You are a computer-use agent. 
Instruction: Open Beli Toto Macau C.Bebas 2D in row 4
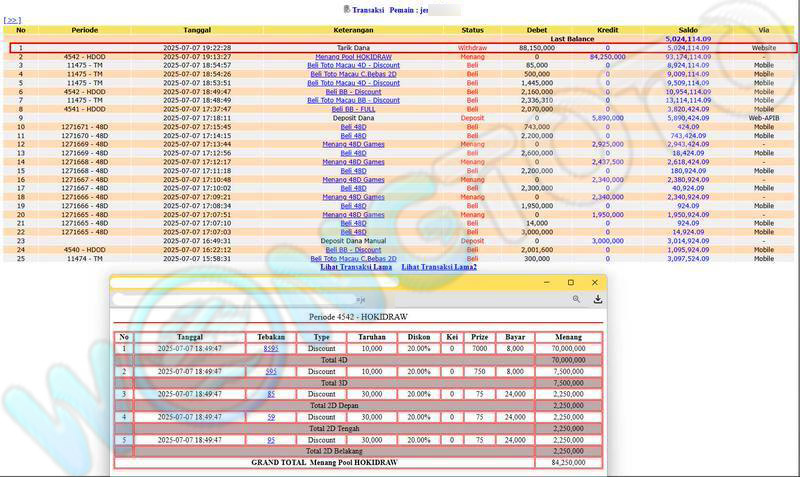pyautogui.click(x=353, y=74)
